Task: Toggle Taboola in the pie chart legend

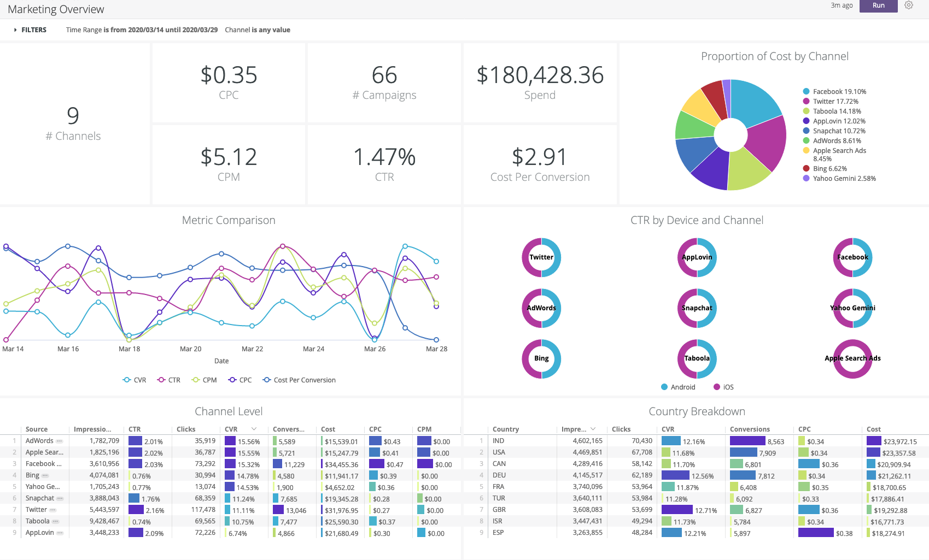Action: [832, 111]
